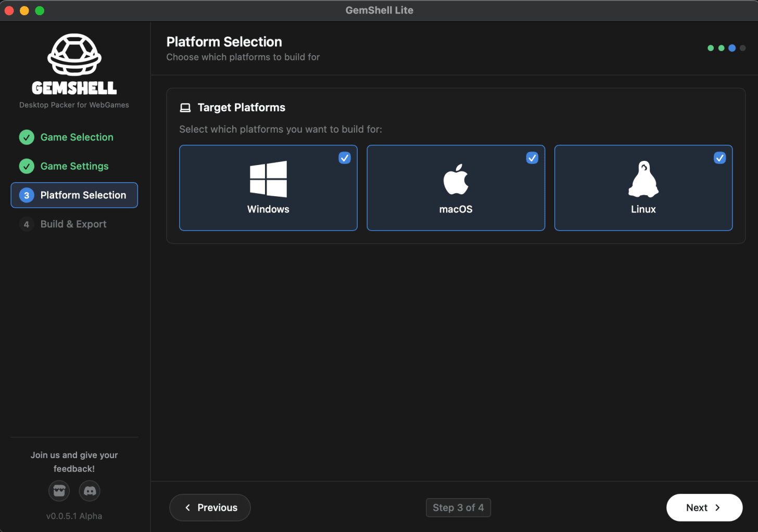
Task: Select Platform Selection step in sidebar
Action: tap(74, 195)
